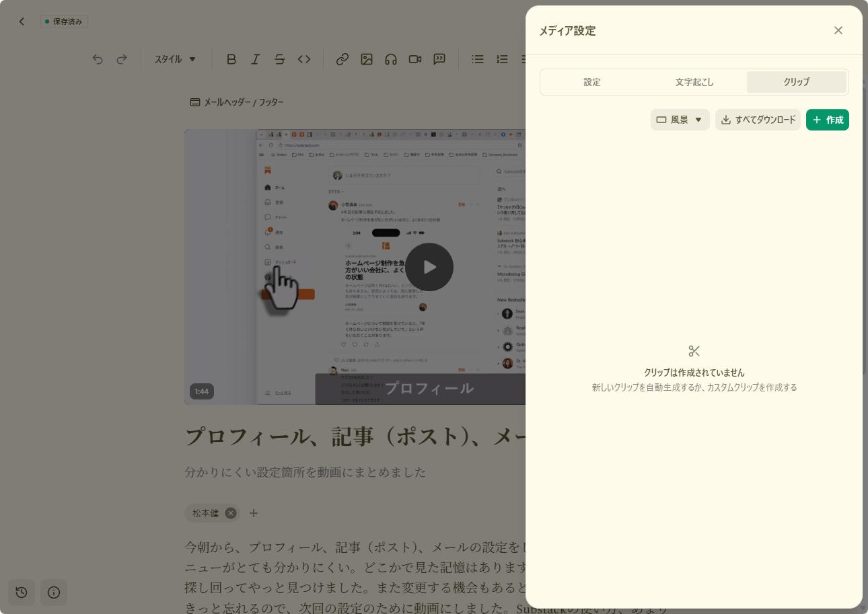Insert a hyperlink
Screen dimensions: 868x614
coord(342,59)
